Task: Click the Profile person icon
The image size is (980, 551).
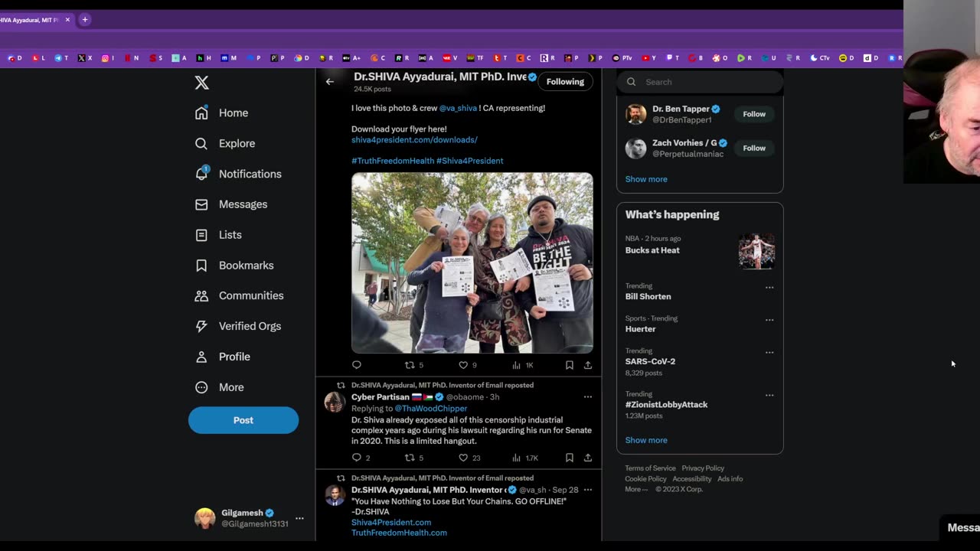Action: 201,357
